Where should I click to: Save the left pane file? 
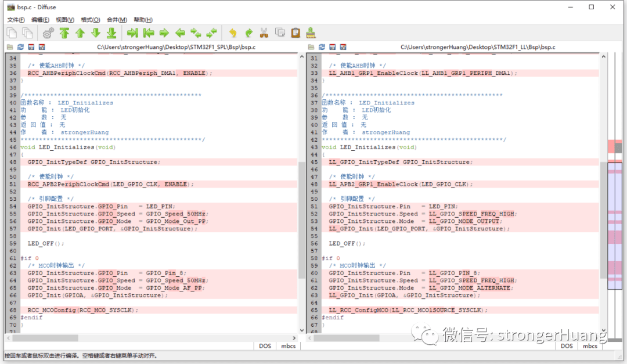click(x=31, y=47)
